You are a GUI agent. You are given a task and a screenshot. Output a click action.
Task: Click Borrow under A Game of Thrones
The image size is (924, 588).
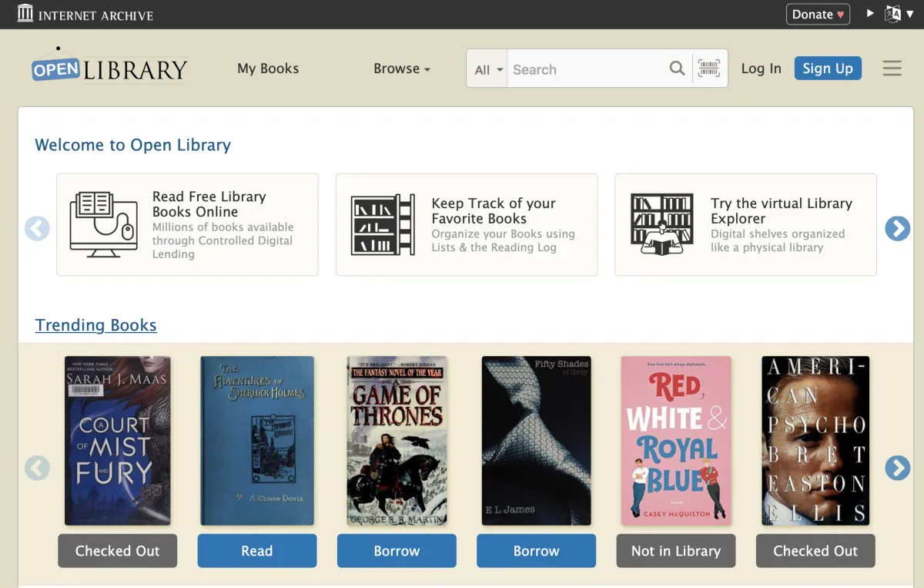tap(397, 551)
